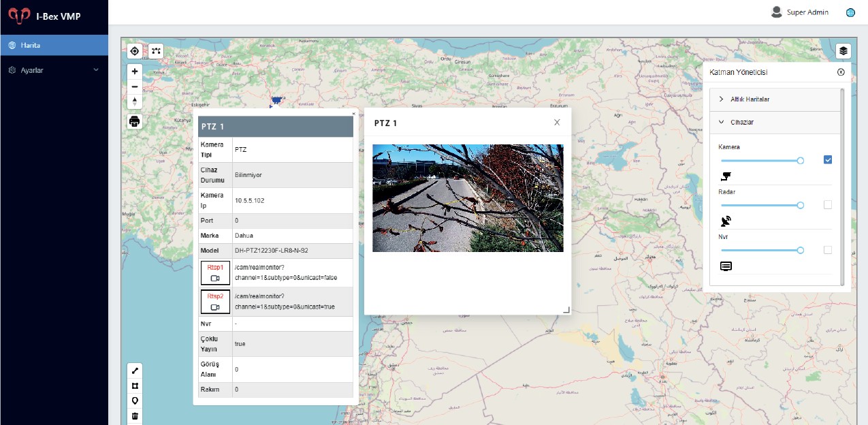Select the delete trash tool on map
Viewport: 868px width, 425px height.
[x=135, y=415]
